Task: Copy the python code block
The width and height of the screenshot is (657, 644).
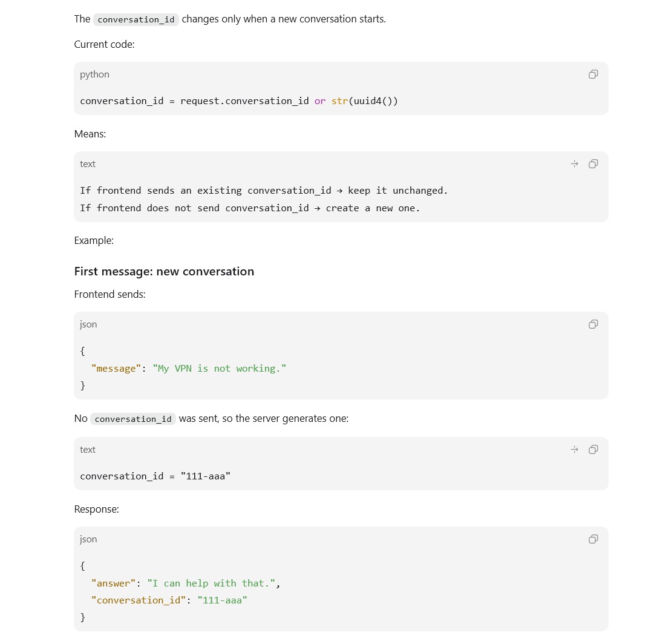Action: pyautogui.click(x=593, y=74)
